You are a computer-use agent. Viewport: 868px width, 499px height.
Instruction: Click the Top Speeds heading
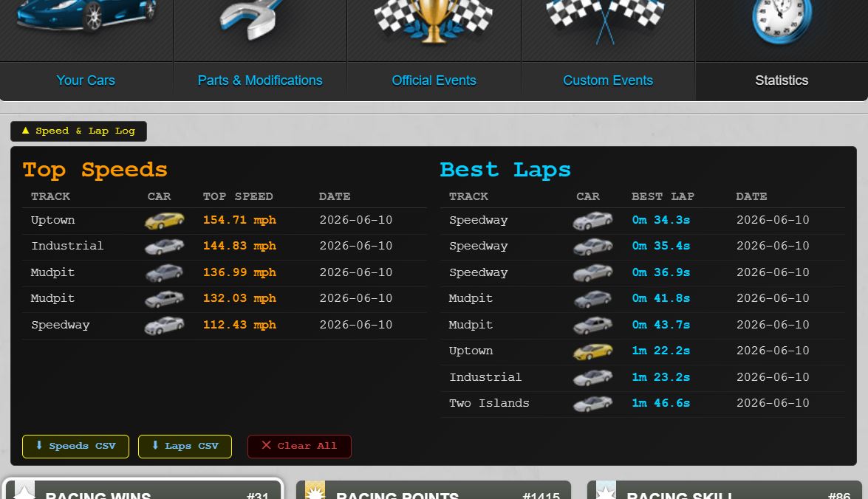[x=95, y=171]
